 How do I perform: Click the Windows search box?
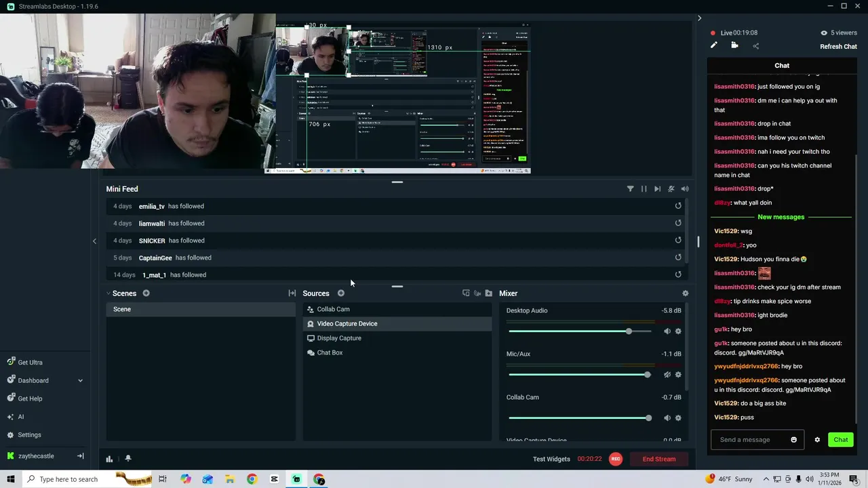coord(87,479)
